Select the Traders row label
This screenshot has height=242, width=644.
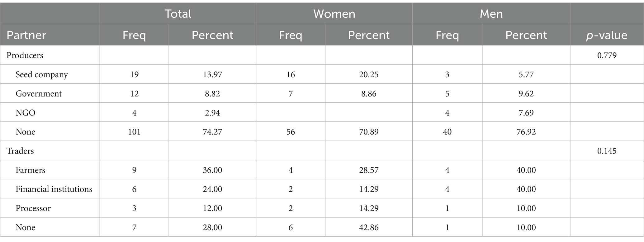click(x=20, y=151)
